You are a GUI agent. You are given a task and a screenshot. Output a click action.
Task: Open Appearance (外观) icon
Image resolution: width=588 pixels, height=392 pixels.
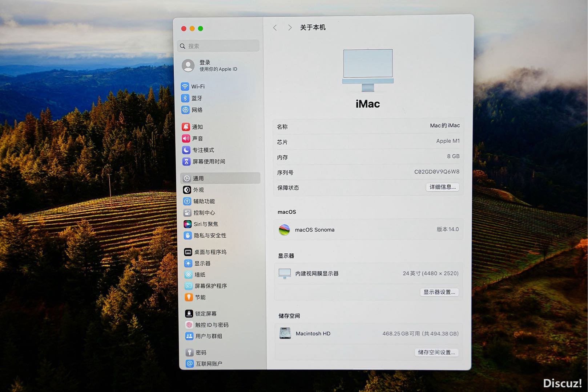click(187, 190)
